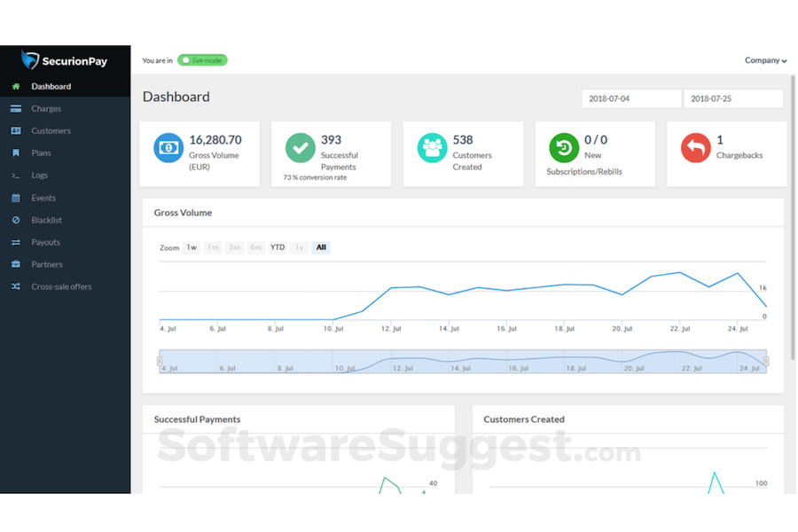Open the Company dropdown menu
Screen dimensions: 798x532
[764, 59]
